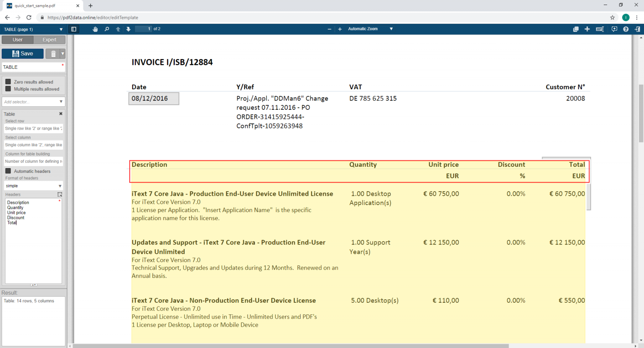Click the zoom out minus icon
The image size is (644, 348).
[329, 29]
